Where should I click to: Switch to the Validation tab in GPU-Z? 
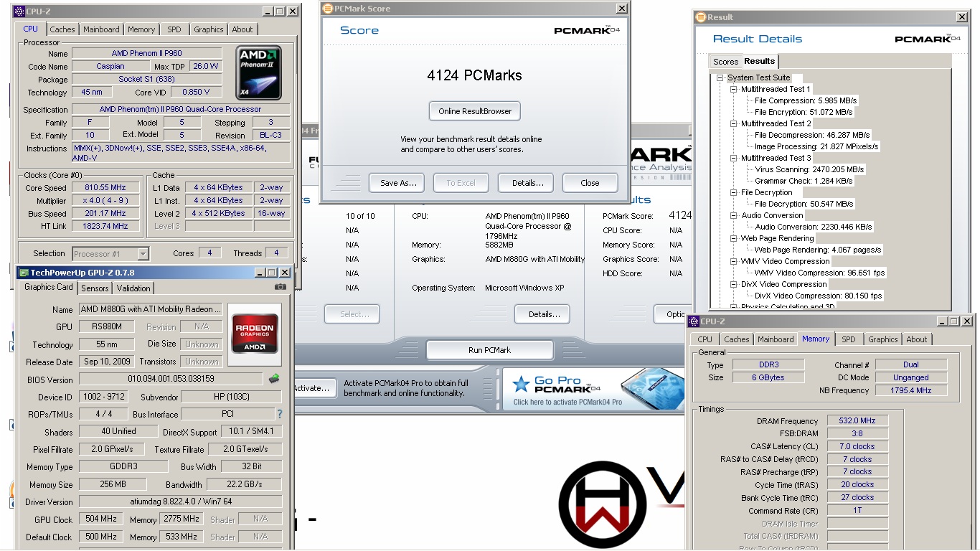(133, 288)
